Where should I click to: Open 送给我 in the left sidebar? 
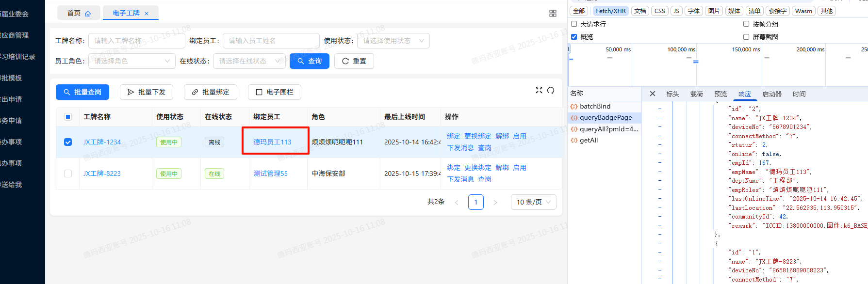click(11, 185)
